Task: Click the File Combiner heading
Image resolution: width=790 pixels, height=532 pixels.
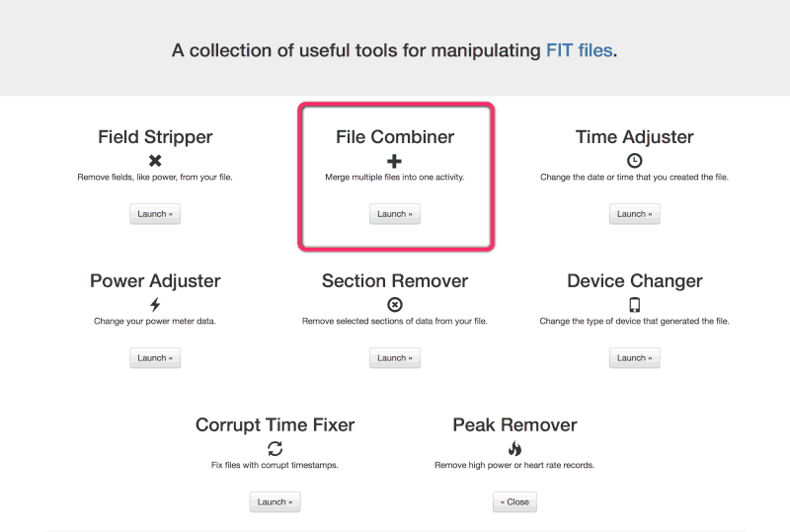Action: 395,137
